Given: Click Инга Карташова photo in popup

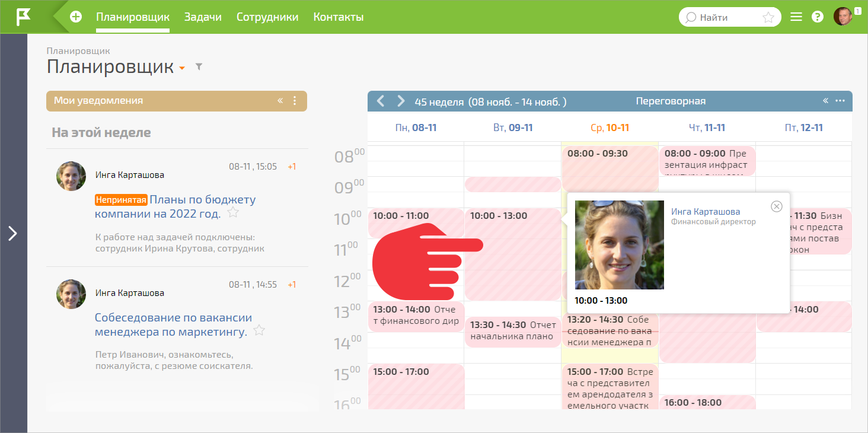Looking at the screenshot, I should (620, 245).
